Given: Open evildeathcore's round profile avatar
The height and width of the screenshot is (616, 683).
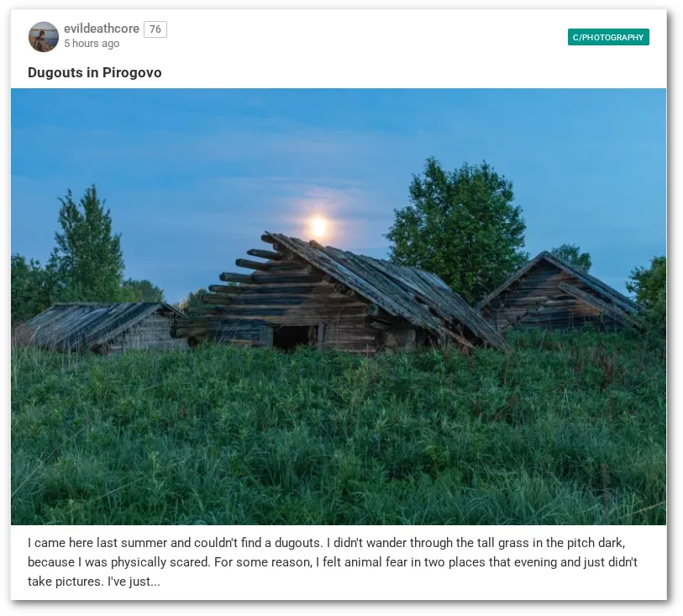Looking at the screenshot, I should point(44,37).
